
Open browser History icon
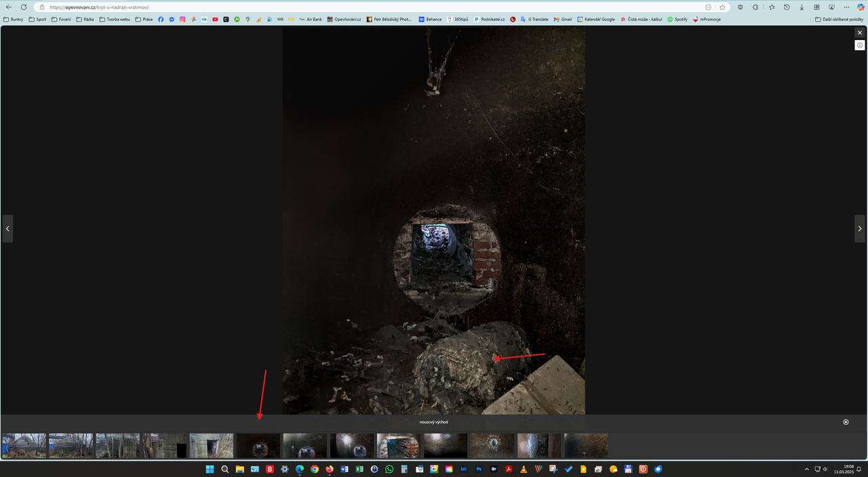point(787,7)
